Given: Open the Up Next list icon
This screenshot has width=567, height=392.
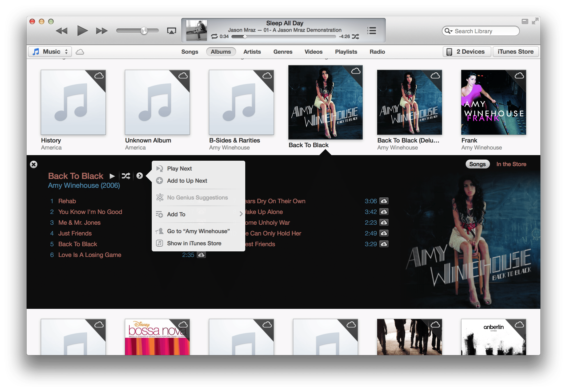Looking at the screenshot, I should [x=372, y=31].
